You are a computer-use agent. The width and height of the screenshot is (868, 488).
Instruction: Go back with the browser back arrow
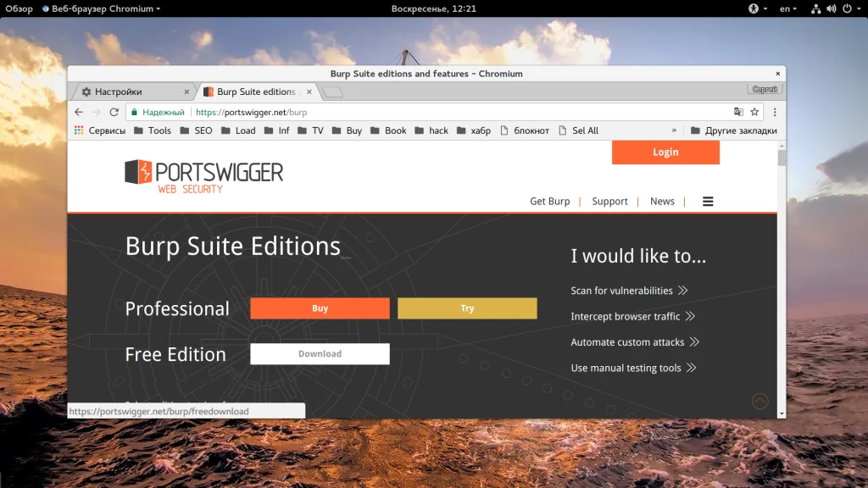tap(79, 113)
